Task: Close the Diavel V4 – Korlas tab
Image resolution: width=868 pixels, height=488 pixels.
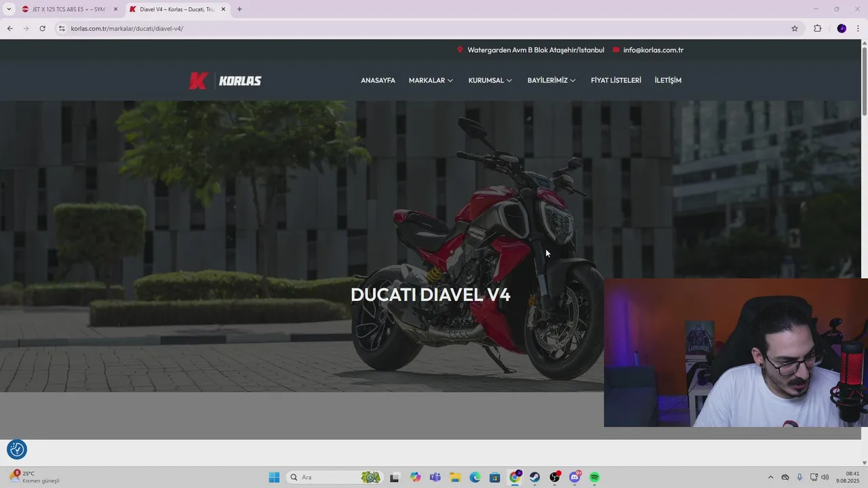Action: point(223,9)
